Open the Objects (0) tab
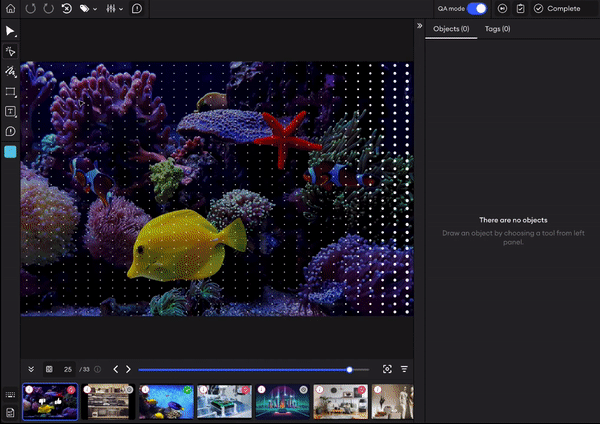 click(450, 29)
